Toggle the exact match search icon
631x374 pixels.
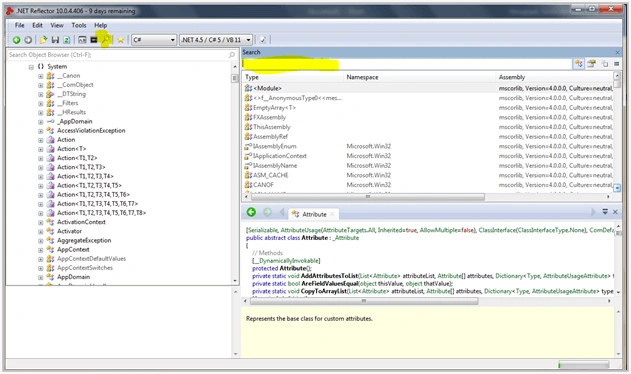click(x=616, y=64)
